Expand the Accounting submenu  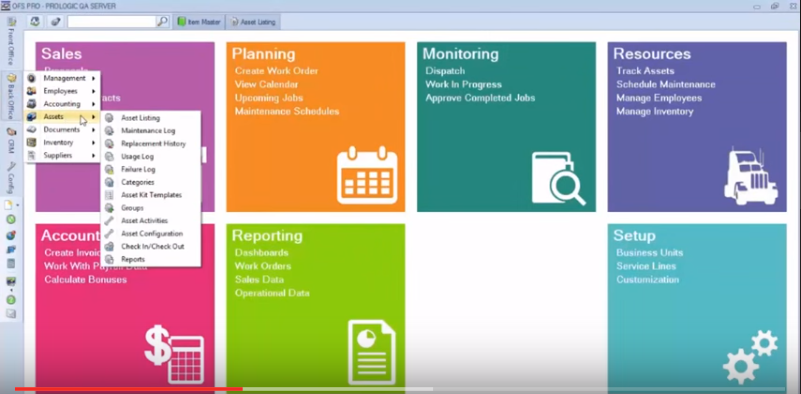pos(62,104)
